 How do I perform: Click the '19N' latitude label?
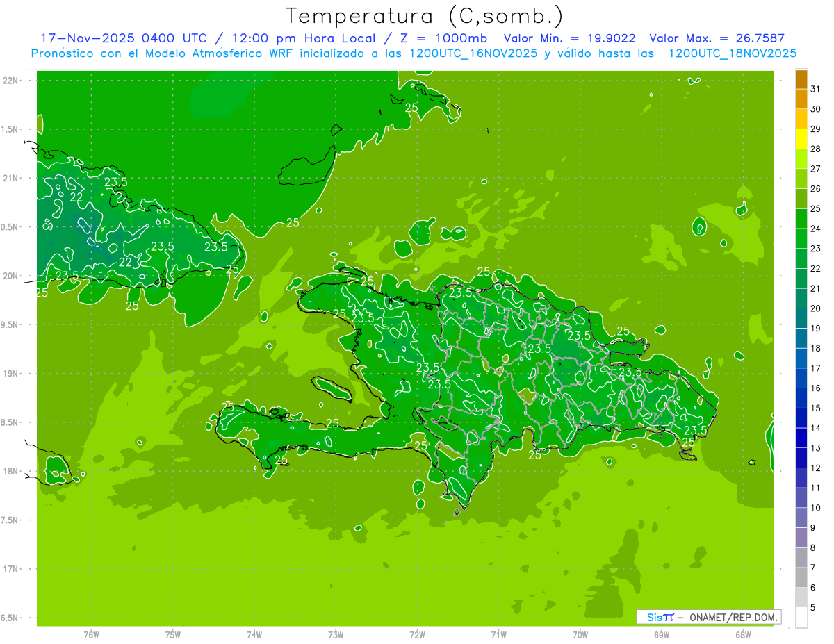(x=10, y=373)
